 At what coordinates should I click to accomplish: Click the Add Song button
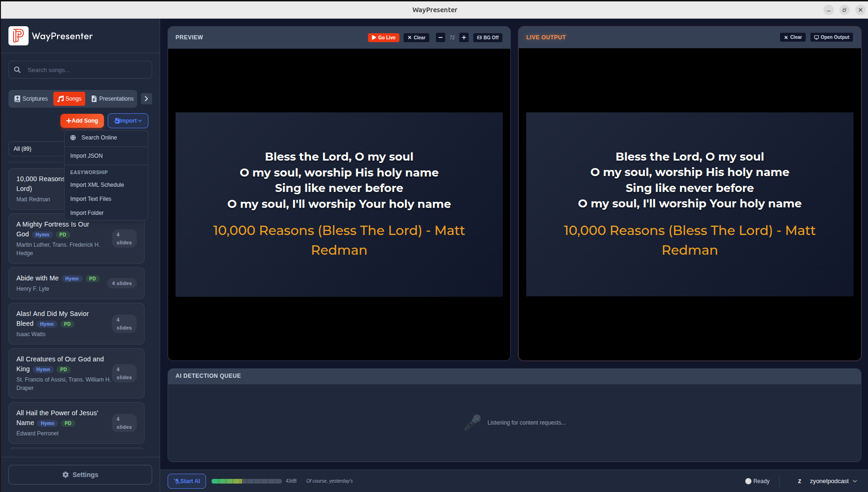tap(82, 121)
